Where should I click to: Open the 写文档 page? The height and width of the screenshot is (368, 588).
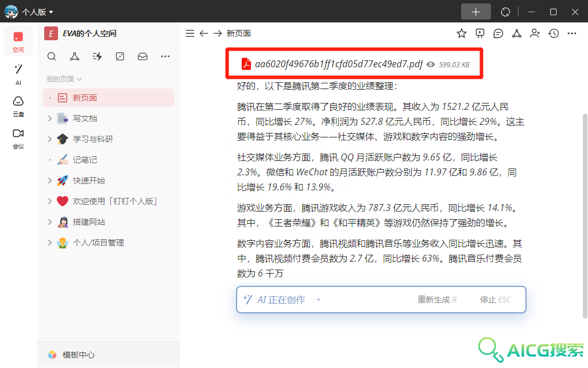pos(85,118)
